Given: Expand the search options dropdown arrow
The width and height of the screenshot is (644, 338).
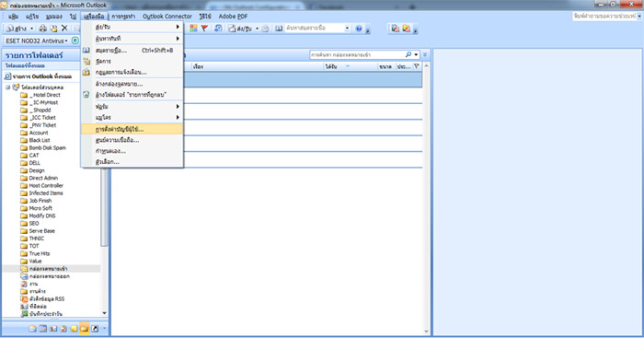Looking at the screenshot, I should [x=416, y=54].
